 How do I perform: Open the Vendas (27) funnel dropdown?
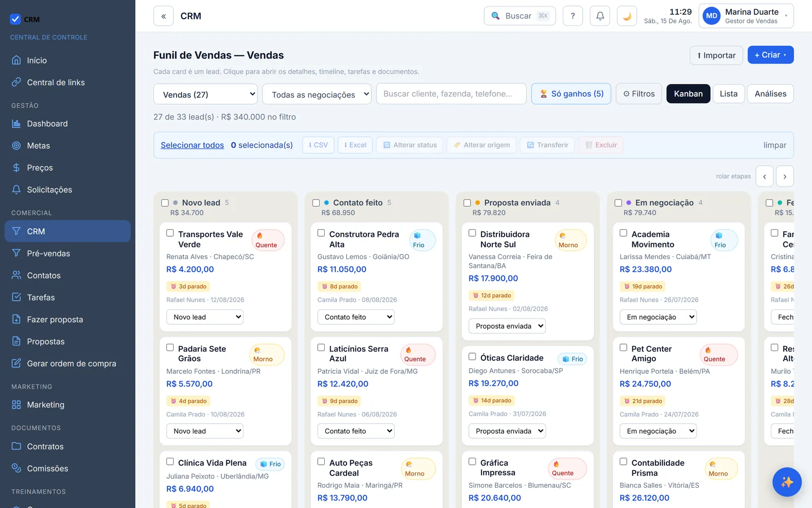click(x=206, y=94)
